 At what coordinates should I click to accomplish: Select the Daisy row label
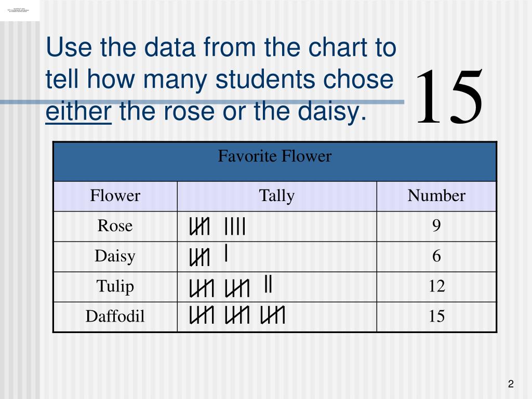tap(115, 256)
